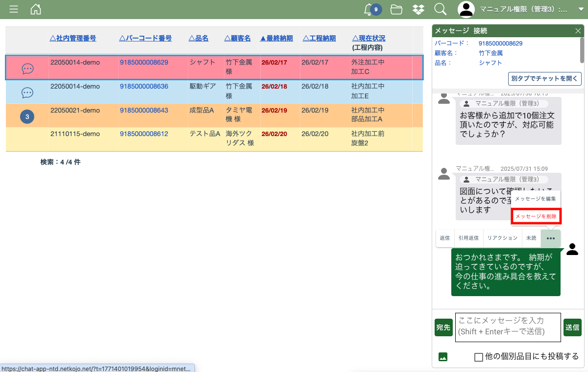Click 別タブでチャットを開く button
Image resolution: width=588 pixels, height=372 pixels.
545,78
